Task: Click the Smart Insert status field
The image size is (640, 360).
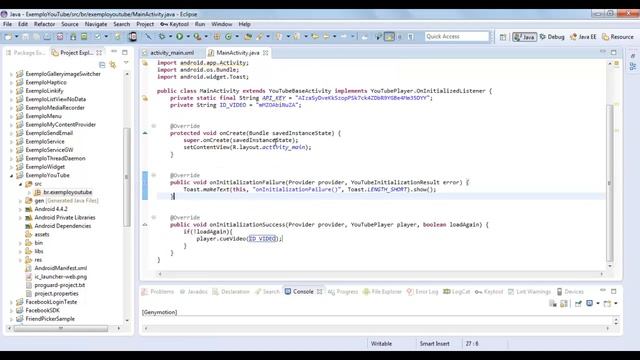Action: [434, 344]
